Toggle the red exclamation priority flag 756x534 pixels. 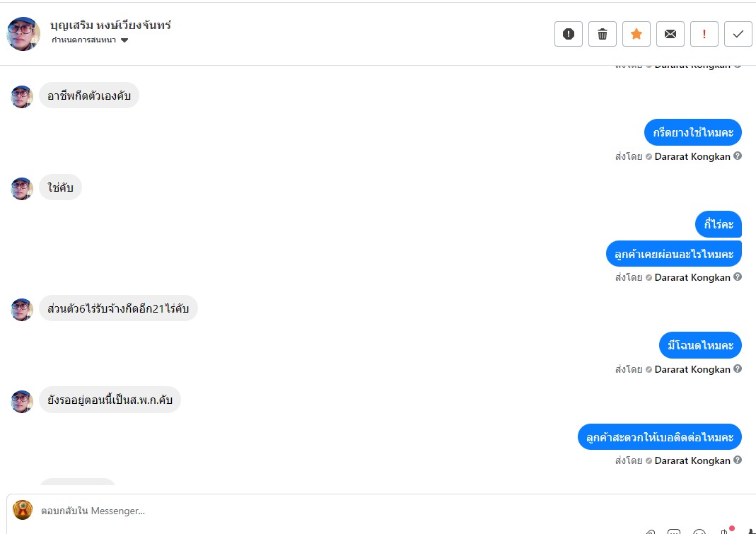(x=704, y=33)
